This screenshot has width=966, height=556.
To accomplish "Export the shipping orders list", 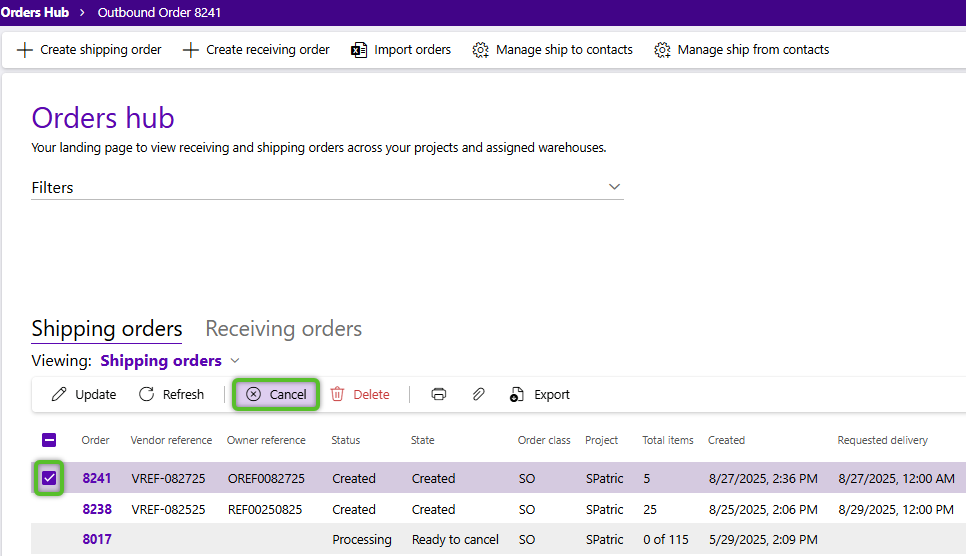I will (539, 394).
